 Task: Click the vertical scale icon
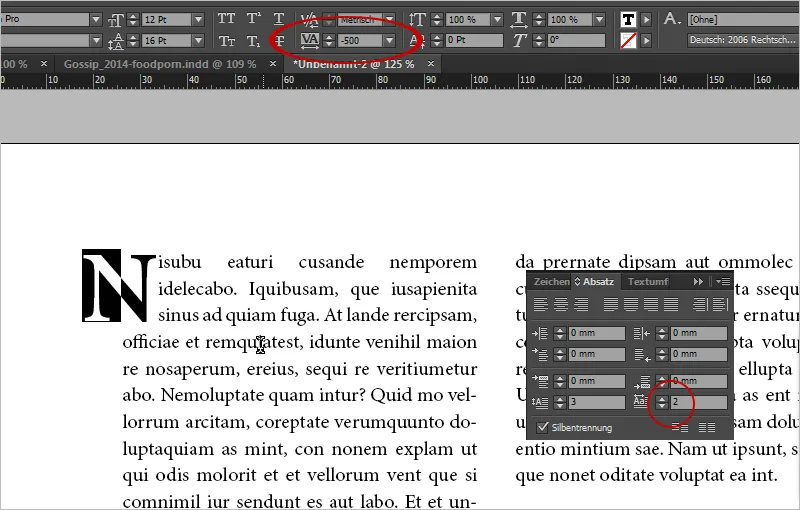[417, 20]
